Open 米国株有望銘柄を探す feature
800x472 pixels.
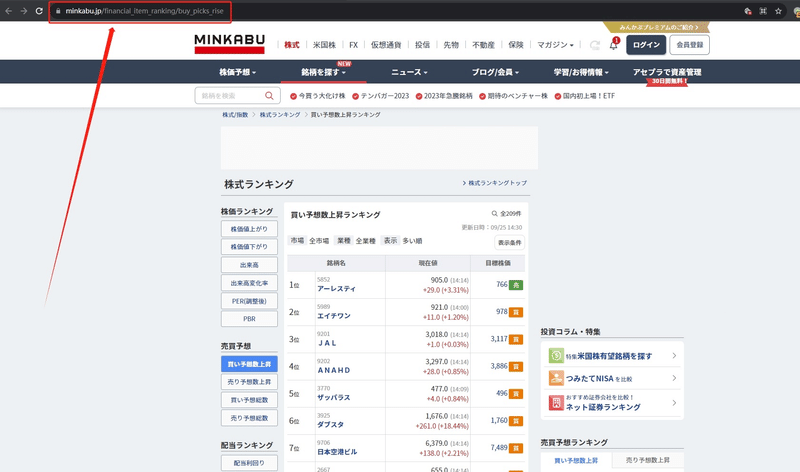coord(612,356)
